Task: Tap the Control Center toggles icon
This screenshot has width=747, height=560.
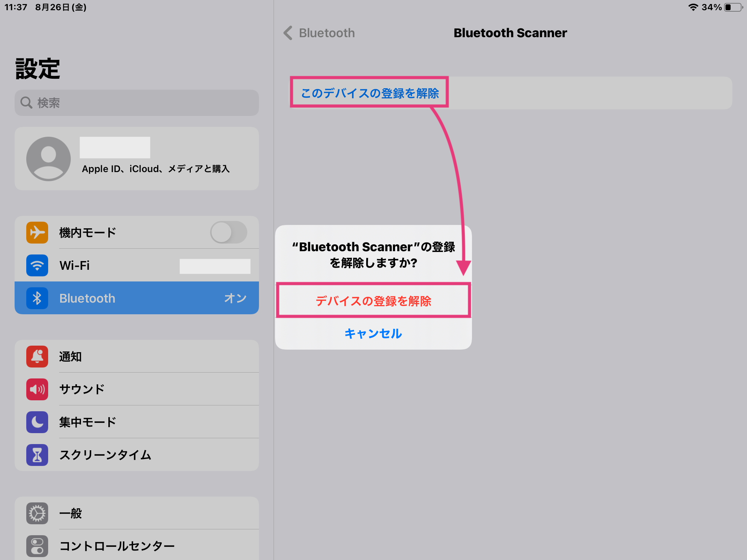Action: pos(37,546)
